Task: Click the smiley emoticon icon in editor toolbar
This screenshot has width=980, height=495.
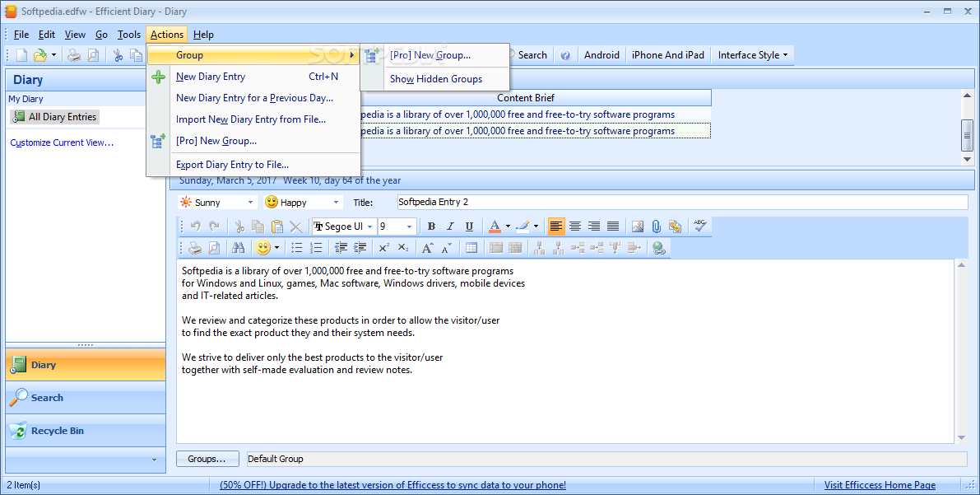Action: [263, 248]
